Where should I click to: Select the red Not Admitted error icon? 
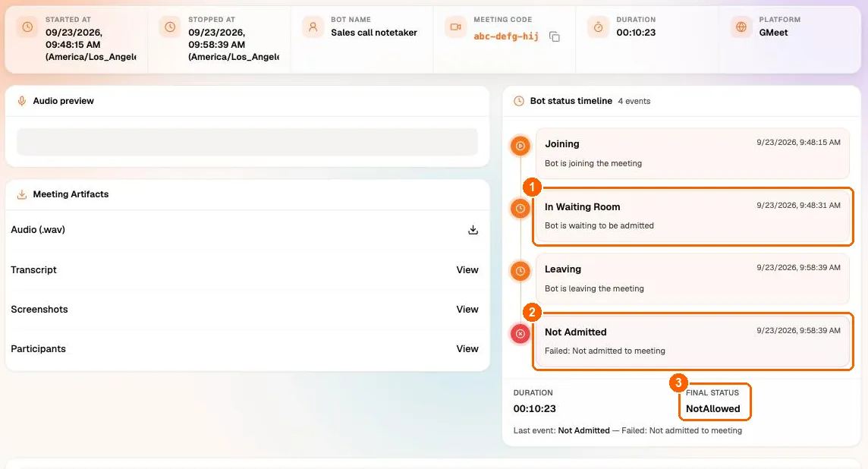click(520, 334)
